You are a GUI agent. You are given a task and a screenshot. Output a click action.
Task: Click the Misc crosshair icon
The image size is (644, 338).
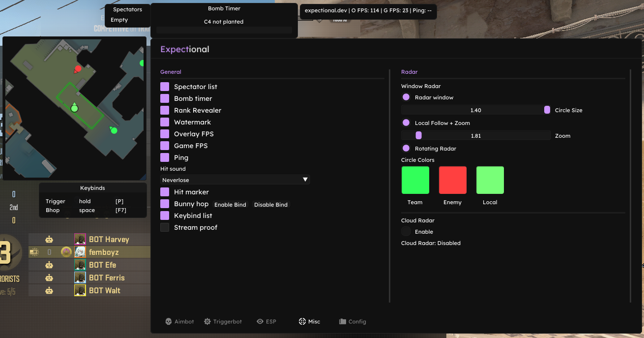point(302,321)
